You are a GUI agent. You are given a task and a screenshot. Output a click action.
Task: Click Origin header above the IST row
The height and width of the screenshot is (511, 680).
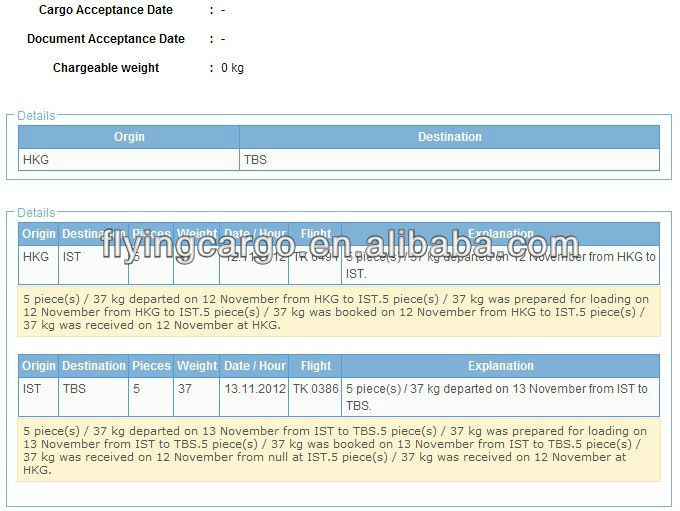click(39, 366)
